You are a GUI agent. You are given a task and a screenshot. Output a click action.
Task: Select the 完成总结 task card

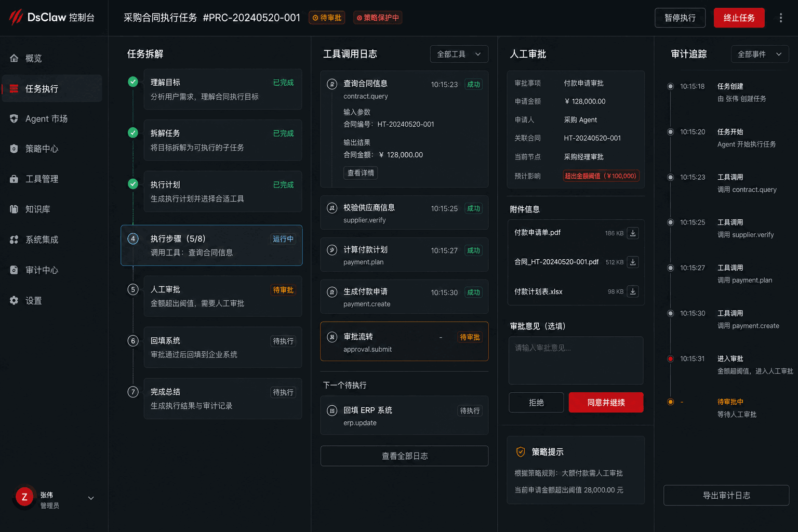222,398
